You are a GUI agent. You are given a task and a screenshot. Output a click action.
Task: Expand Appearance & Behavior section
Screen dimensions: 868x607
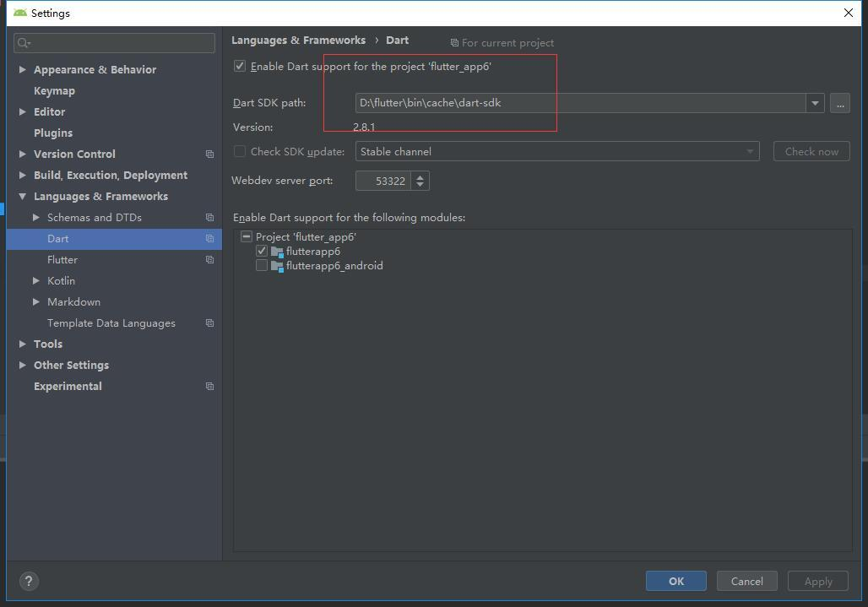point(23,69)
